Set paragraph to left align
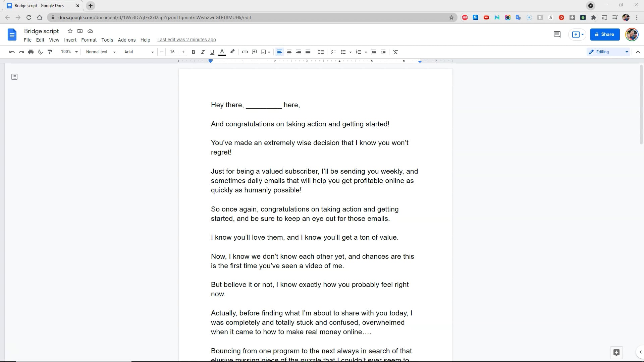The image size is (644, 362). click(x=279, y=52)
